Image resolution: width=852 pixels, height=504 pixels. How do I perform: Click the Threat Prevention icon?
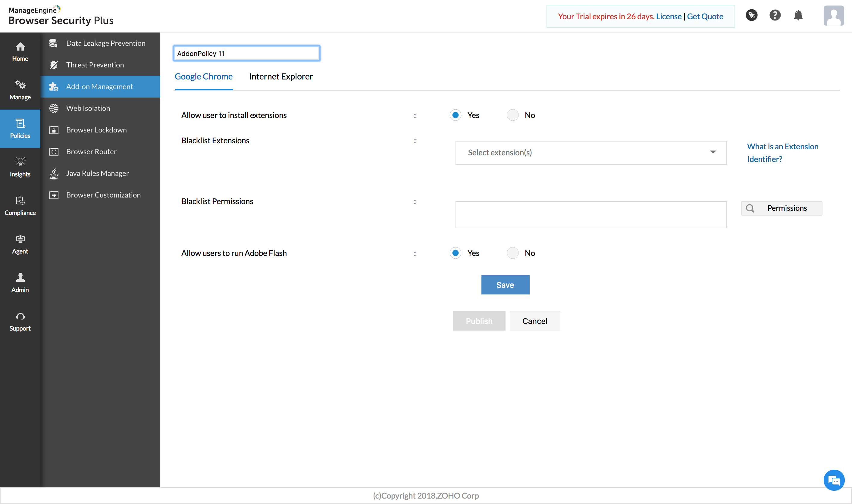coord(54,65)
